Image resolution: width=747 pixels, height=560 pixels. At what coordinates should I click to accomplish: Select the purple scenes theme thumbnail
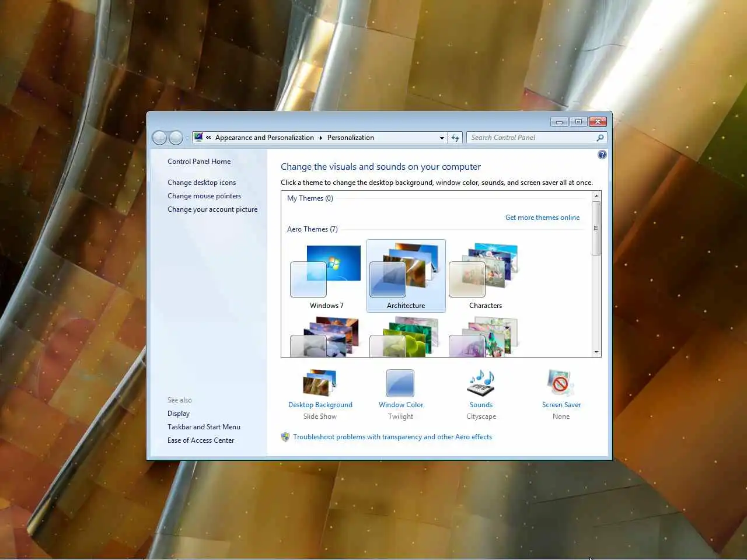tap(485, 337)
